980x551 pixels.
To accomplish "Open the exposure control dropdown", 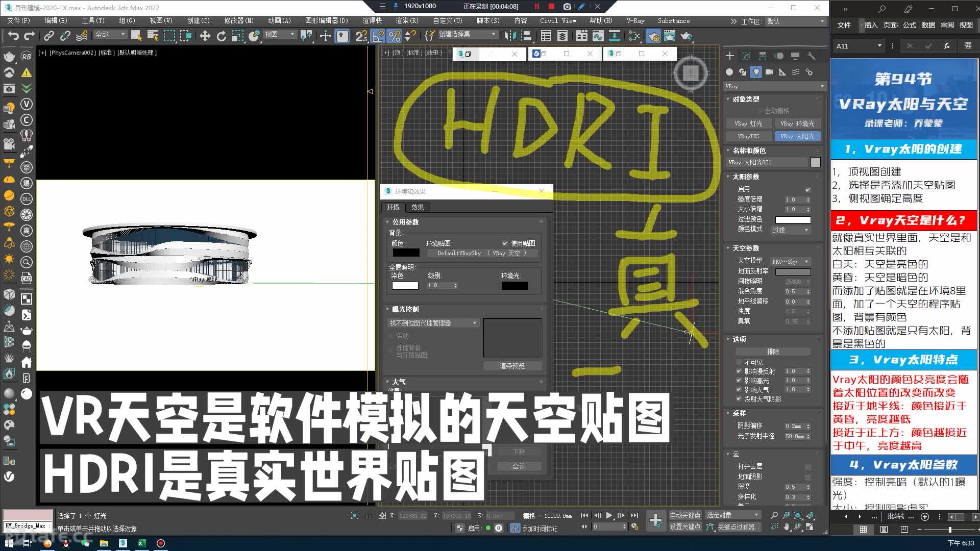I will pos(433,323).
